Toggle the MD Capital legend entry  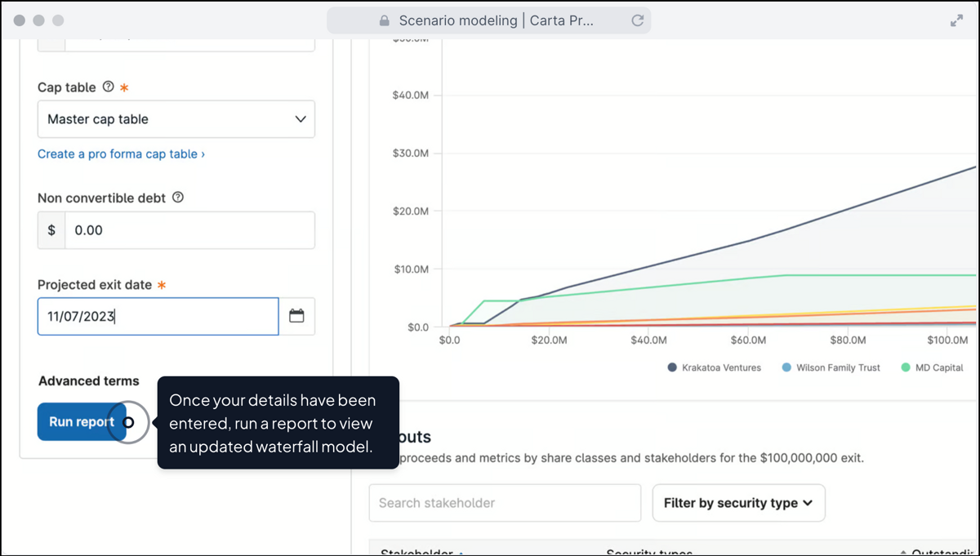[931, 367]
